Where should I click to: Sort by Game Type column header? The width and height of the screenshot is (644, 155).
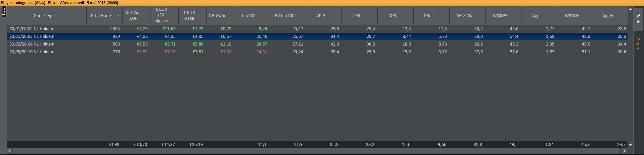(44, 16)
